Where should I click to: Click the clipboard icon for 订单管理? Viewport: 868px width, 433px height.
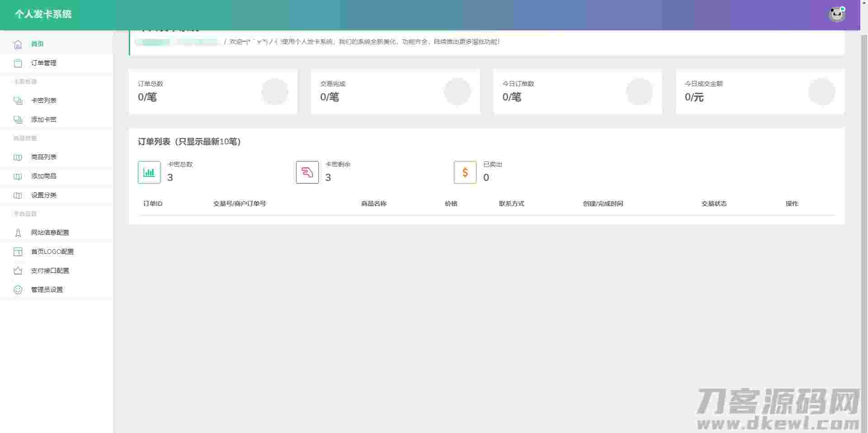pos(18,63)
